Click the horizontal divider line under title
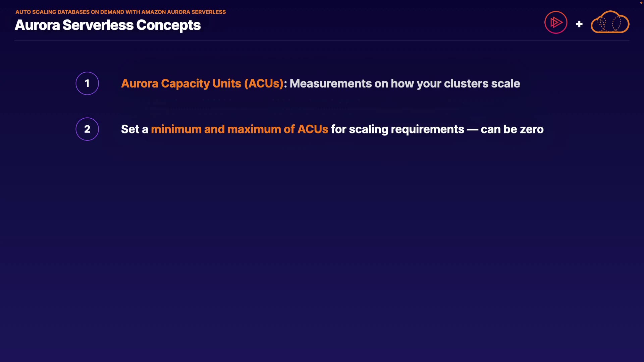The height and width of the screenshot is (362, 644). [322, 41]
